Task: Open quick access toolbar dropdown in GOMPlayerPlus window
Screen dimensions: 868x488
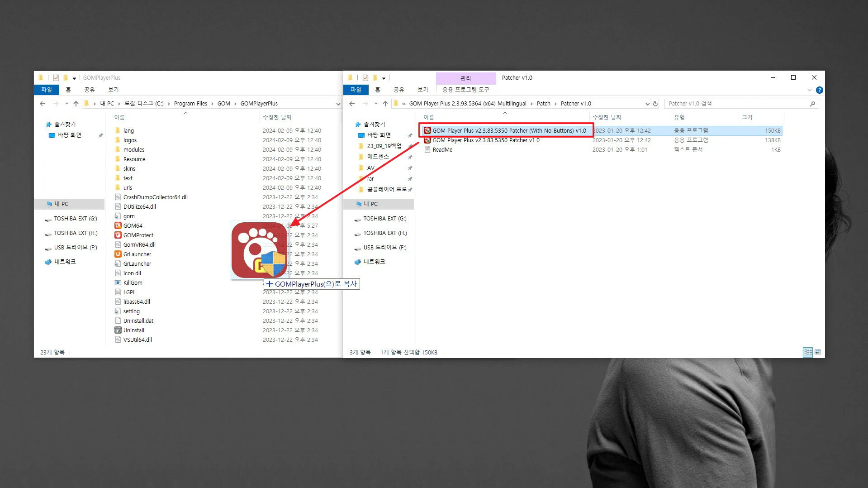Action: (x=74, y=78)
